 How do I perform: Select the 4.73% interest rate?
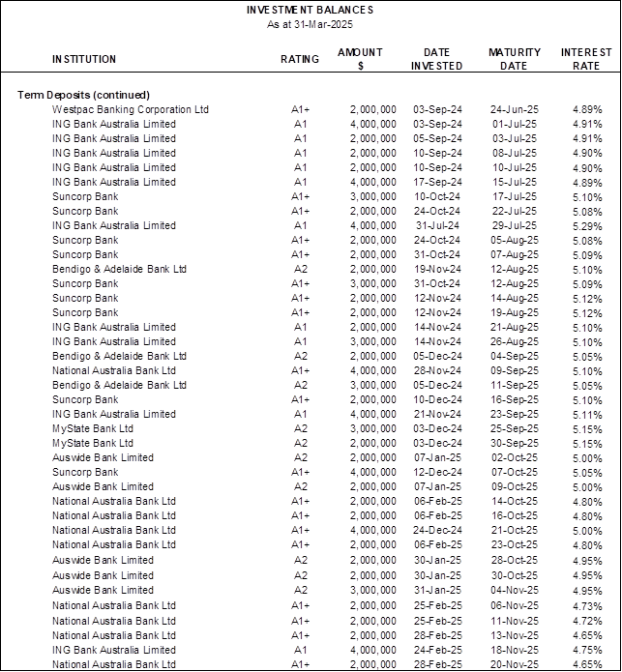tap(587, 606)
